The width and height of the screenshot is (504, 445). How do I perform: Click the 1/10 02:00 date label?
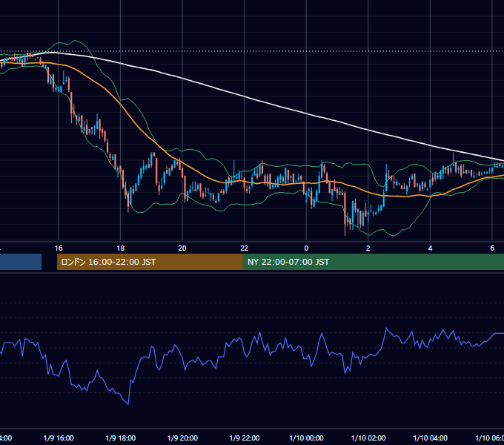click(368, 438)
